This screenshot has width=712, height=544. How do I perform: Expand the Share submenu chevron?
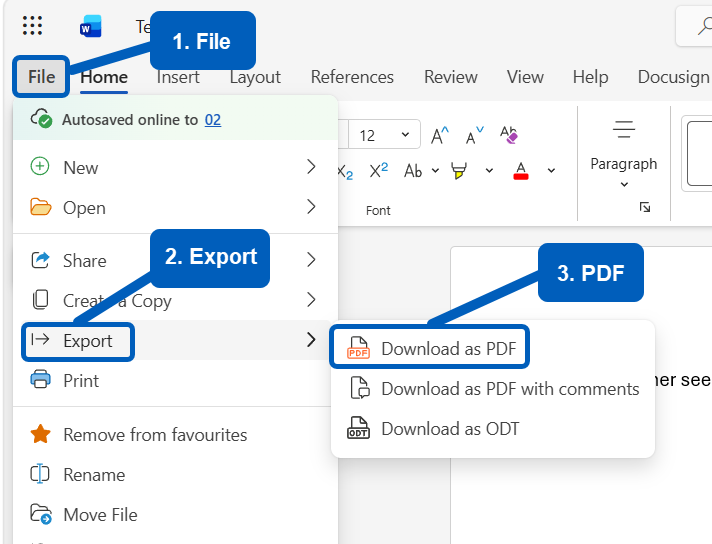(311, 260)
